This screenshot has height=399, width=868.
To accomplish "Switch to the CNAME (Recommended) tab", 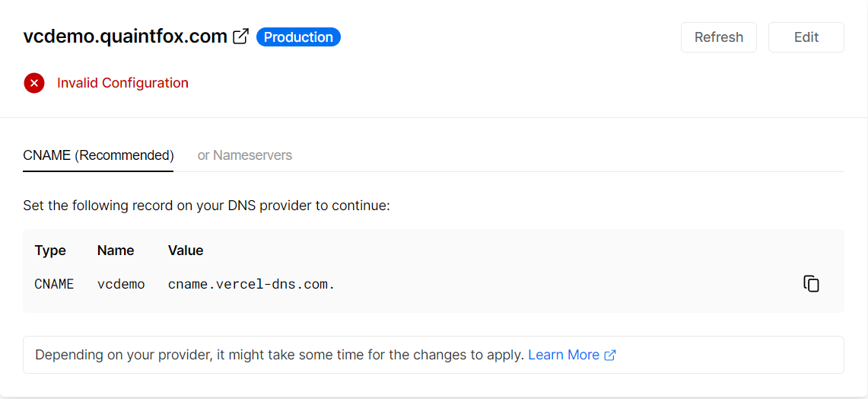I will click(98, 155).
